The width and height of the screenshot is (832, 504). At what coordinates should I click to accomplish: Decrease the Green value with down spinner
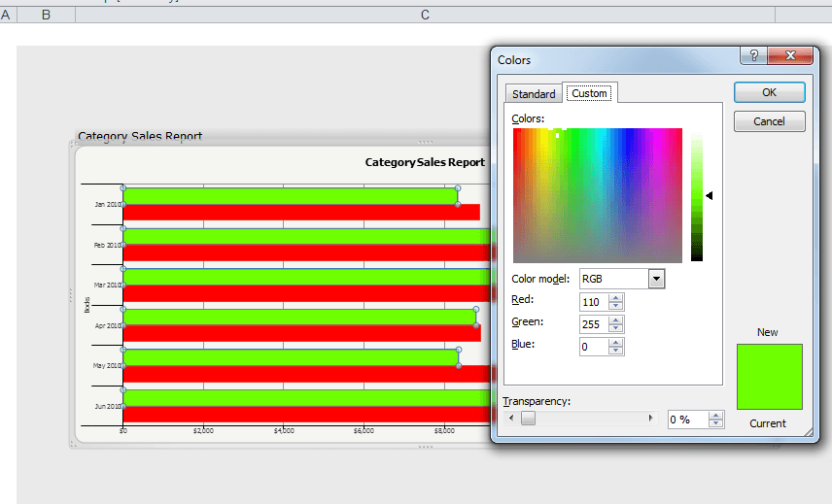[615, 328]
